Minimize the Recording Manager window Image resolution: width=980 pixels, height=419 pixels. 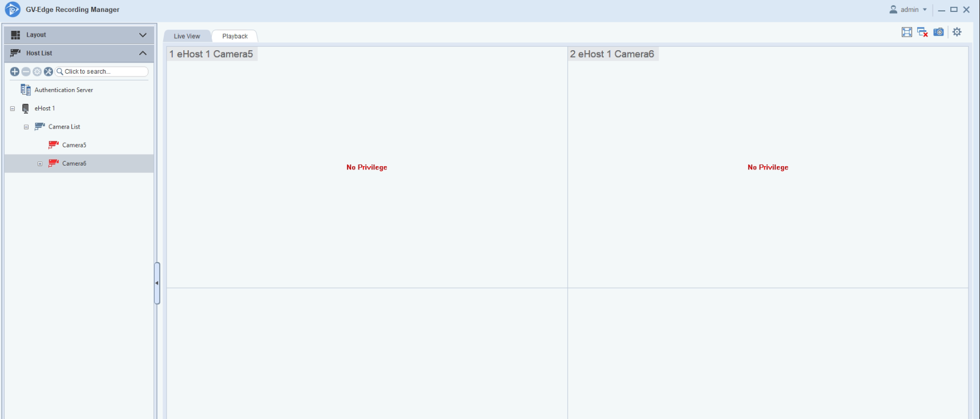coord(942,10)
